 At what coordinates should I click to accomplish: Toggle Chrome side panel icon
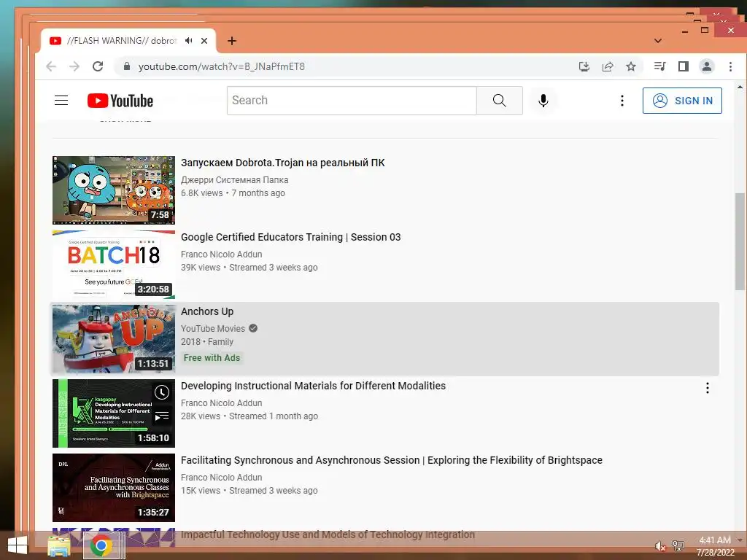click(x=683, y=66)
